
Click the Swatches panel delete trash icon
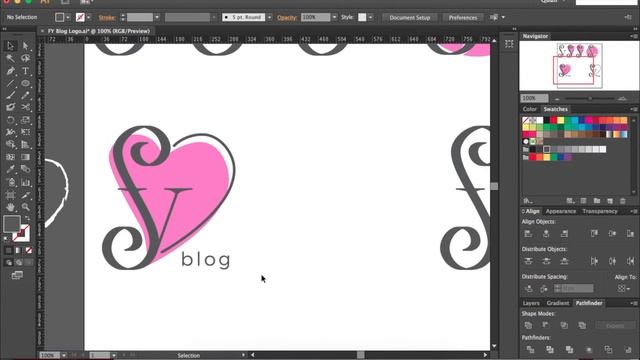[x=622, y=201]
